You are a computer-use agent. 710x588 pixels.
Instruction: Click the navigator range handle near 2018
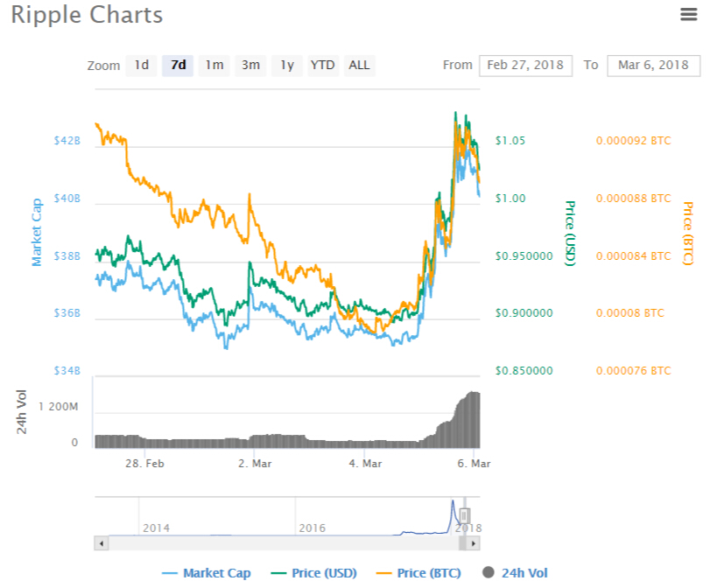466,515
